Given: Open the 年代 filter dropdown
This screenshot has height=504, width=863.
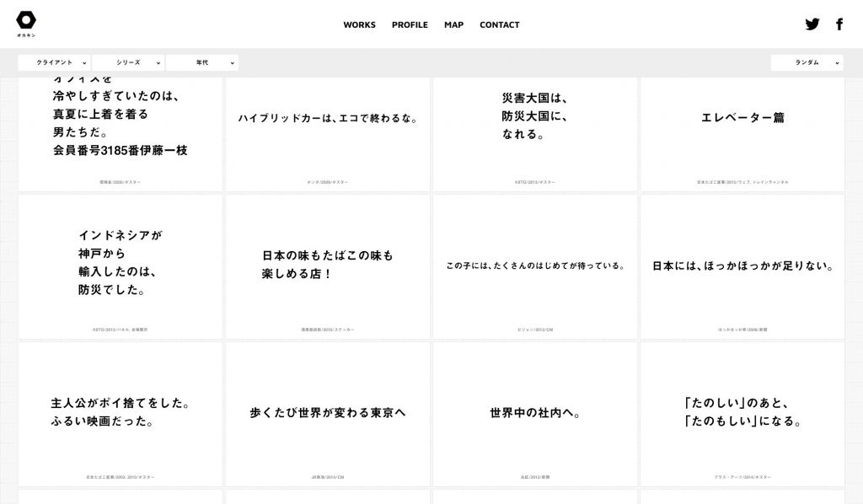Looking at the screenshot, I should pyautogui.click(x=202, y=62).
